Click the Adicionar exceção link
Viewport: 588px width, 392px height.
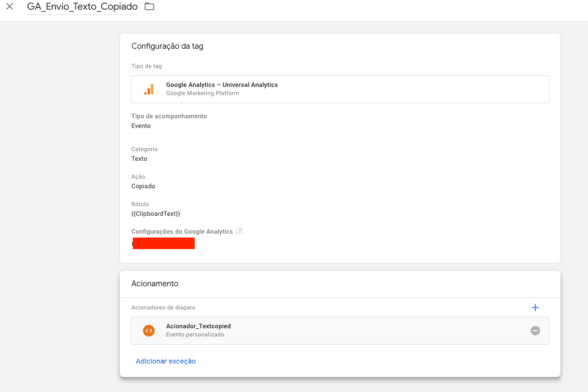[x=166, y=361]
